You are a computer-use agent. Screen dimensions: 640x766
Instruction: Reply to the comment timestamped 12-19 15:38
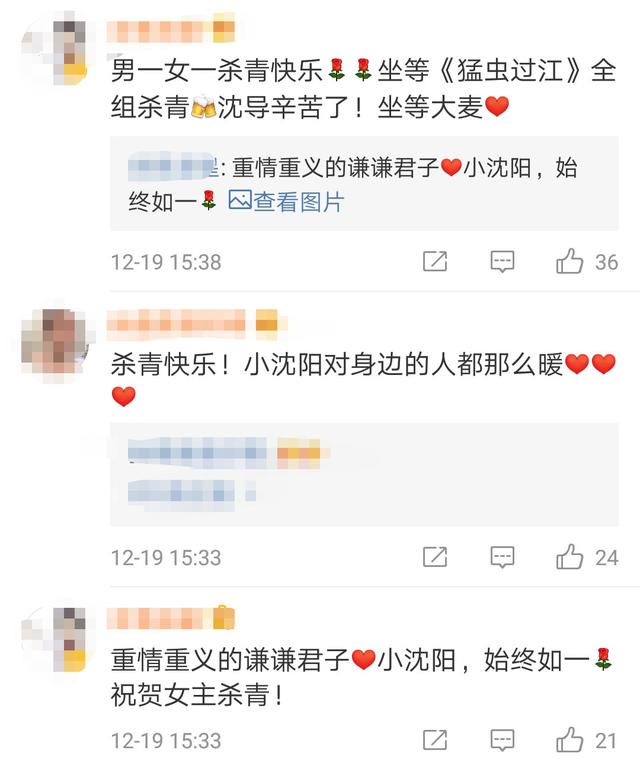[x=502, y=261]
